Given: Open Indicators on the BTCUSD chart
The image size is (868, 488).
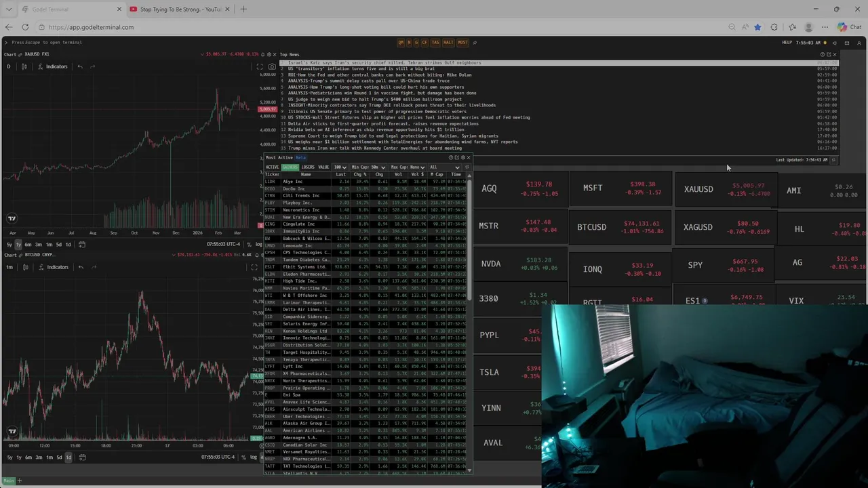Looking at the screenshot, I should (x=54, y=267).
